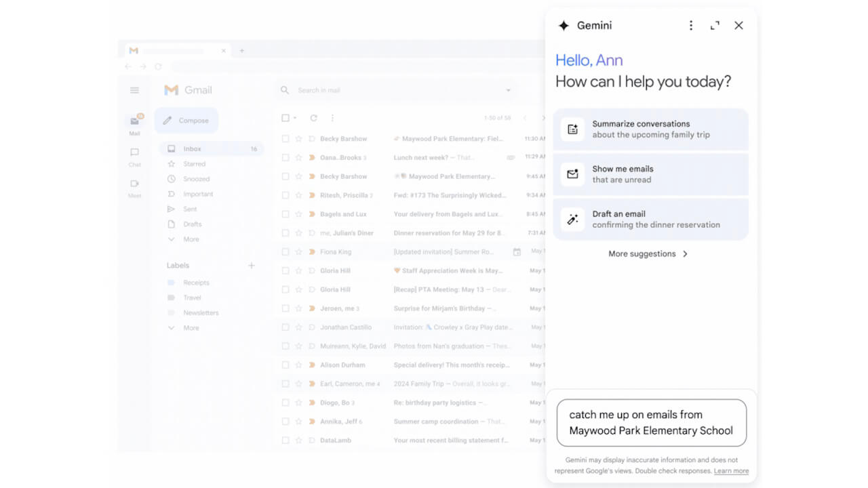
Task: Open the Learn more link below Gemini
Action: click(731, 470)
